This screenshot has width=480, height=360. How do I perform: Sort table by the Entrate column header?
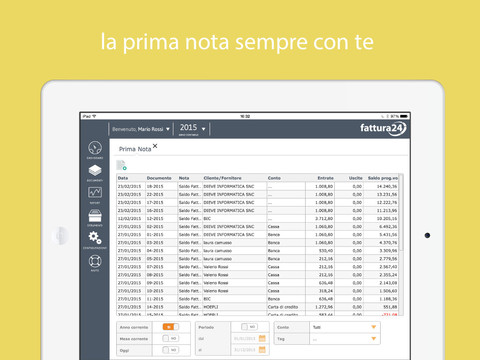point(325,178)
